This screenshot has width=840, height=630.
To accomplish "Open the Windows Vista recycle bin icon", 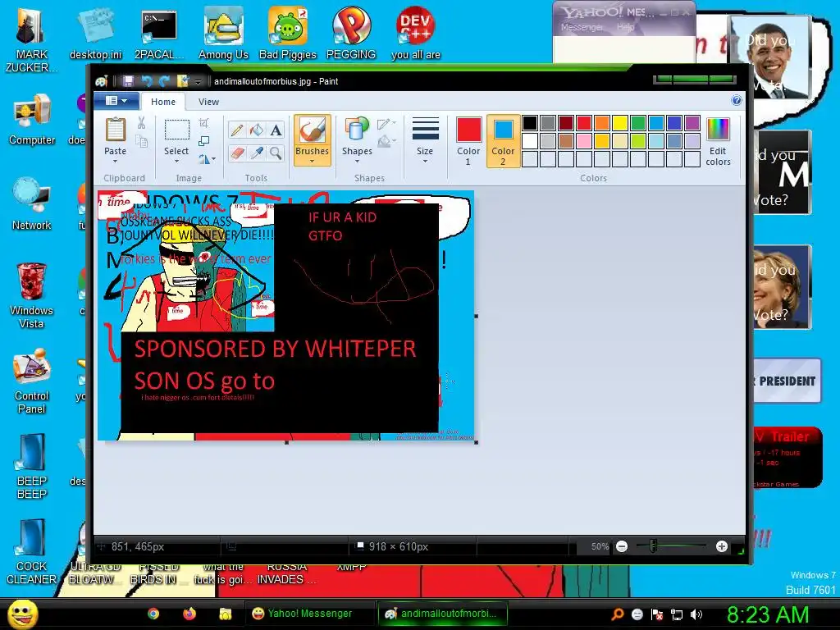I will pyautogui.click(x=32, y=295).
